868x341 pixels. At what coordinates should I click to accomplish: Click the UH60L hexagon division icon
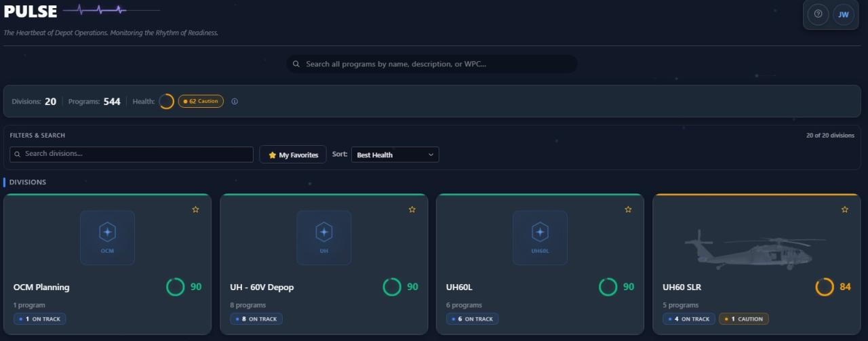[540, 237]
